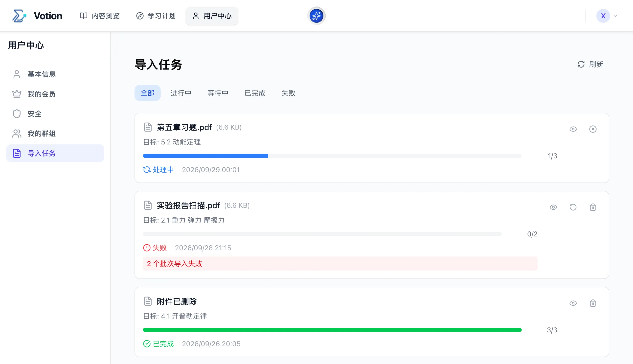Open 学习计划 navigation tab
This screenshot has height=364, width=633.
[156, 16]
